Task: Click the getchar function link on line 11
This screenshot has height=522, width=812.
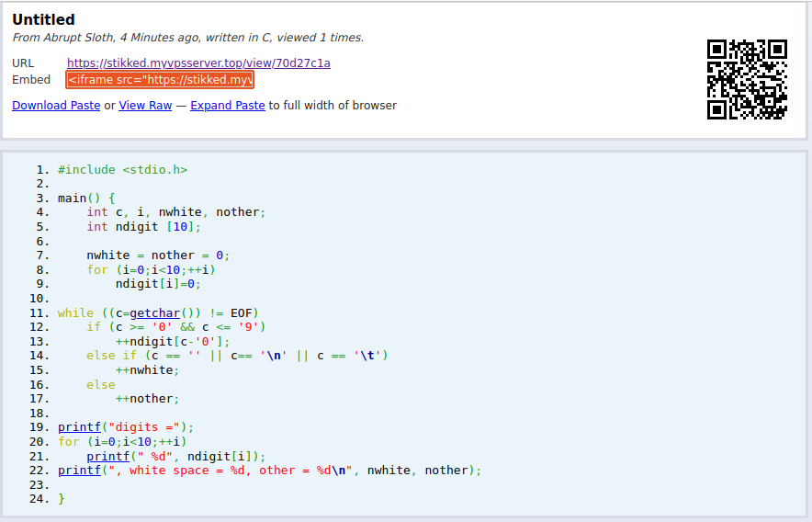Action: (x=155, y=313)
